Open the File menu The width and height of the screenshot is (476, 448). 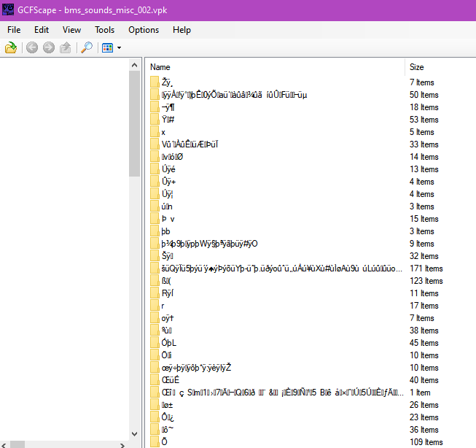(x=14, y=30)
